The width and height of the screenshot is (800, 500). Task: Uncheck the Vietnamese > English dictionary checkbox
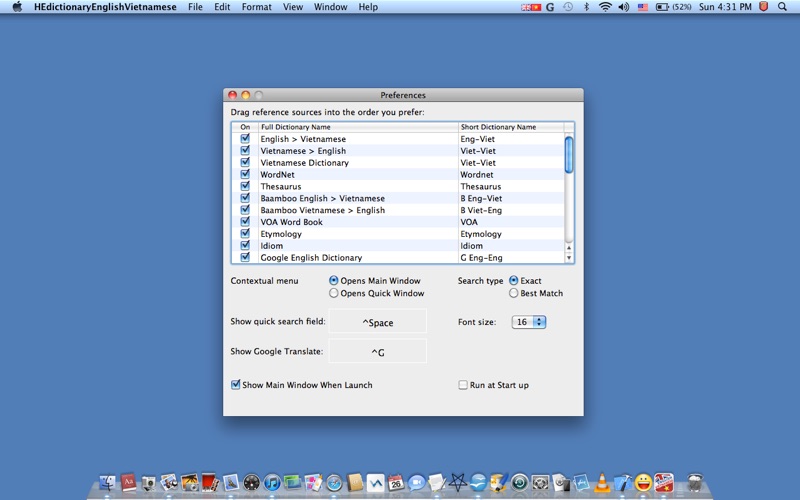coord(245,150)
